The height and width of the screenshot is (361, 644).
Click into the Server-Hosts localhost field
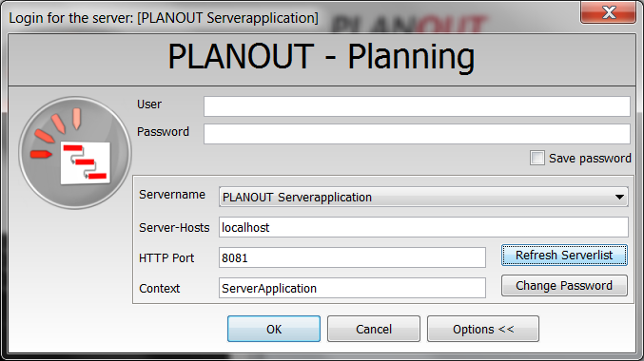pyautogui.click(x=423, y=227)
